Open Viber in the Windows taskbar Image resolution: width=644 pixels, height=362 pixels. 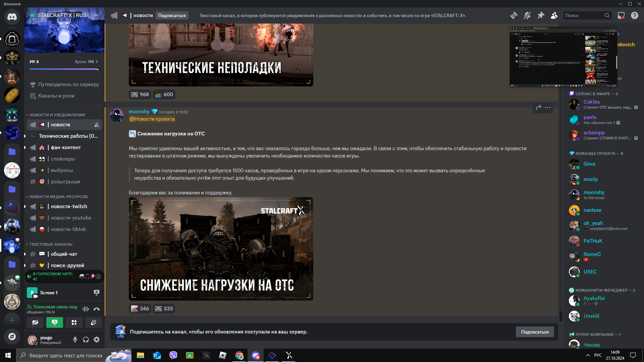pos(173,355)
